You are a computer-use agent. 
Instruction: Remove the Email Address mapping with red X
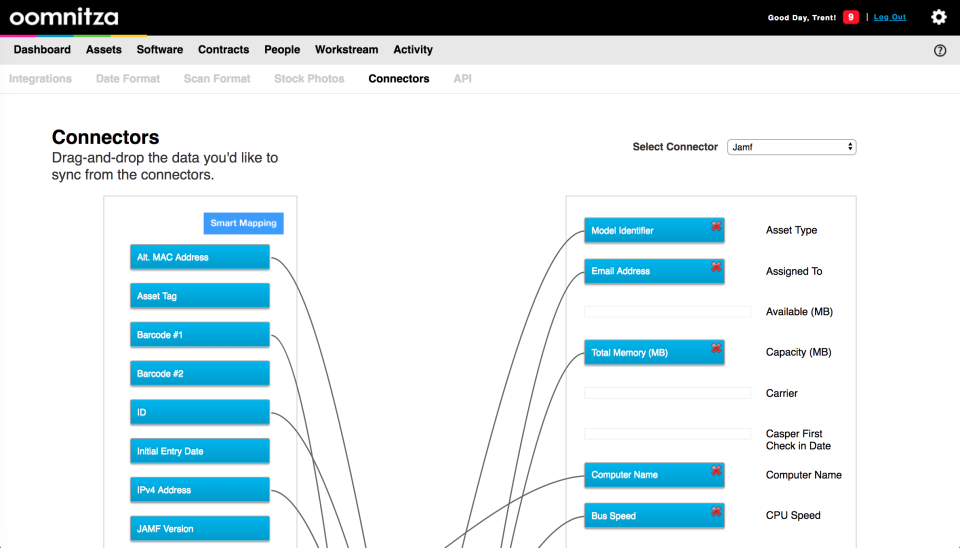click(716, 268)
